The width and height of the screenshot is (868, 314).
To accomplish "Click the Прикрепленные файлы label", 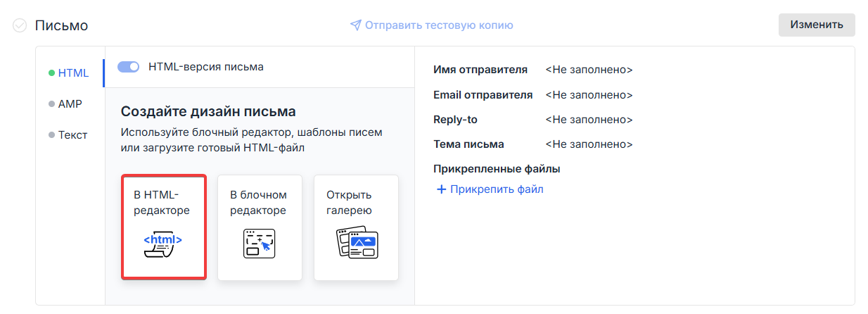I will 497,169.
